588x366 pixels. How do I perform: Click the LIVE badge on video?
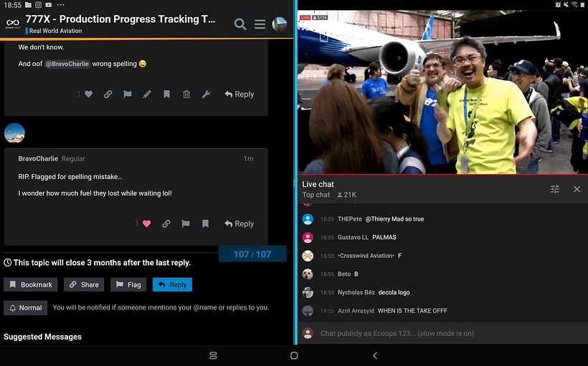tap(305, 18)
